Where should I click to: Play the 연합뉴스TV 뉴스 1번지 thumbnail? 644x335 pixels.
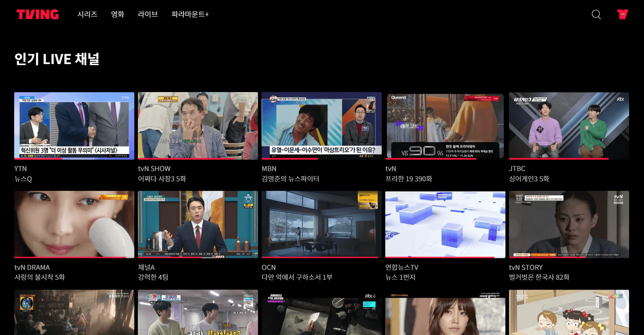pyautogui.click(x=445, y=225)
